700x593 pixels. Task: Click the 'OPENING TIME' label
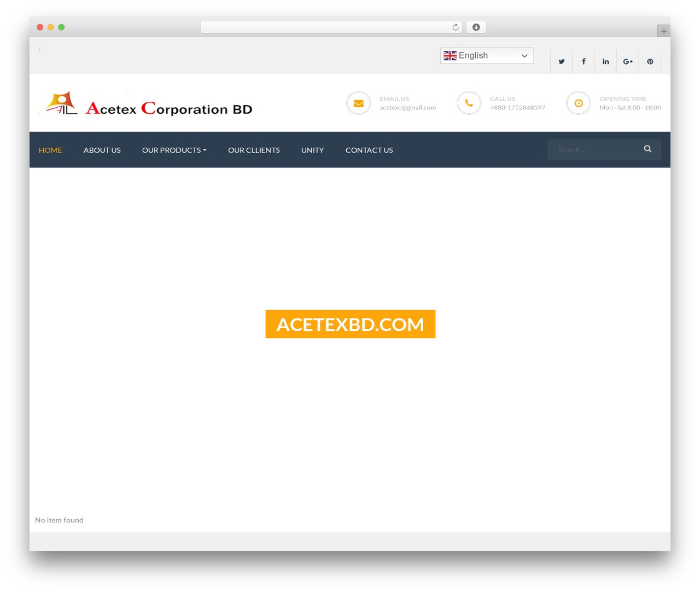click(x=623, y=99)
